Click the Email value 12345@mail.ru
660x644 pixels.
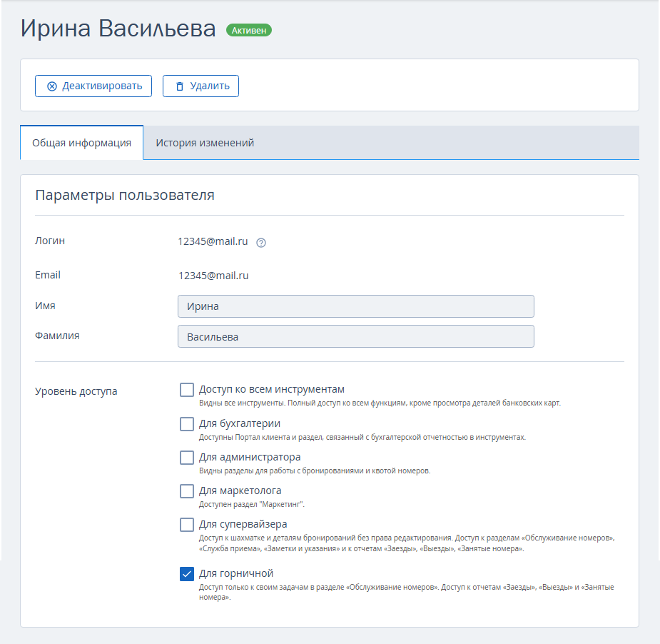click(213, 276)
